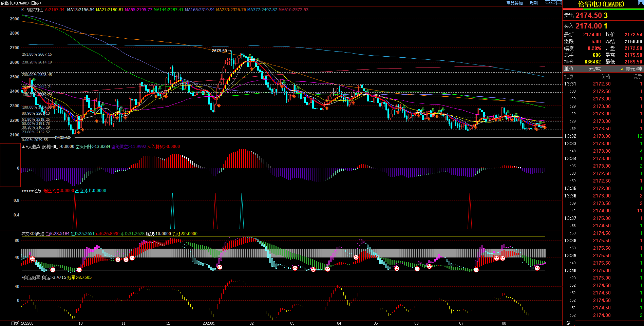The height and width of the screenshot is (326, 644).
Task: Click the smiley signal at 2023-01 KD low
Action: [x=220, y=267]
